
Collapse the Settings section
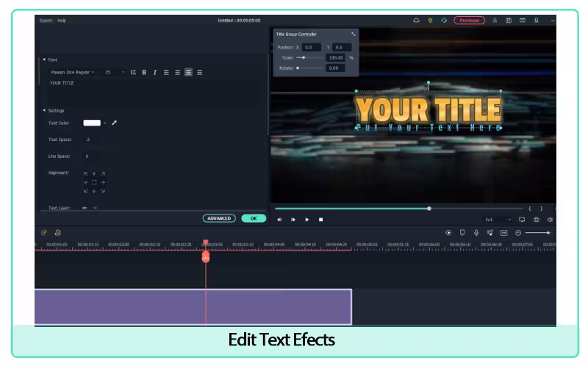click(44, 111)
